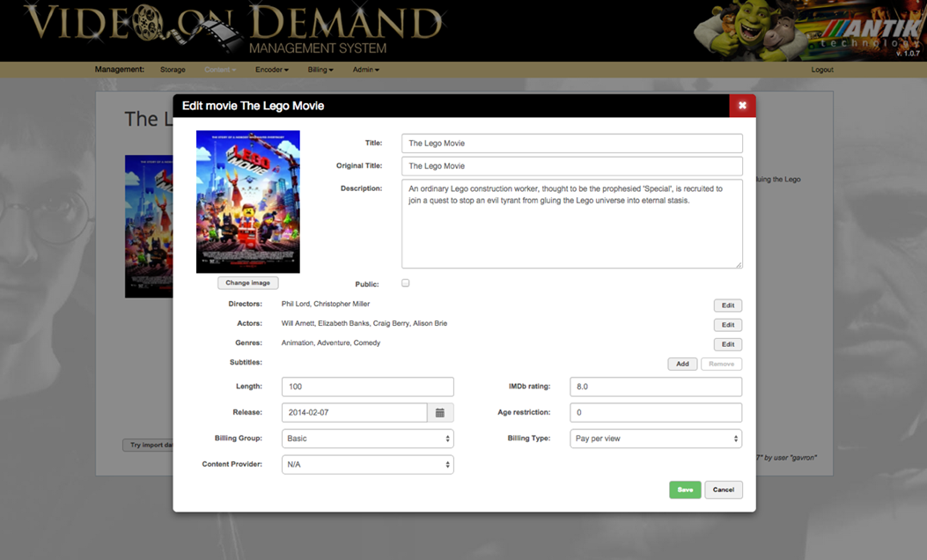Screen dimensions: 927x560
Task: Click the Logout link
Action: pos(822,70)
